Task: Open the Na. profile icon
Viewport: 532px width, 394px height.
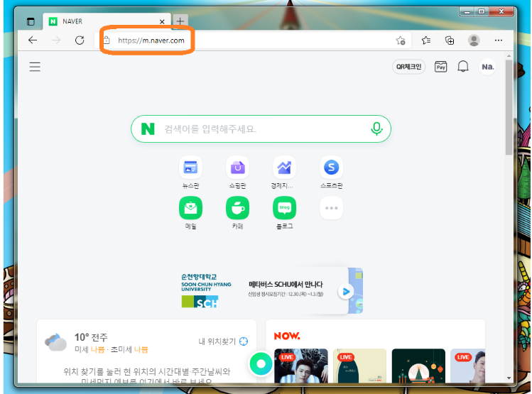Action: [487, 67]
